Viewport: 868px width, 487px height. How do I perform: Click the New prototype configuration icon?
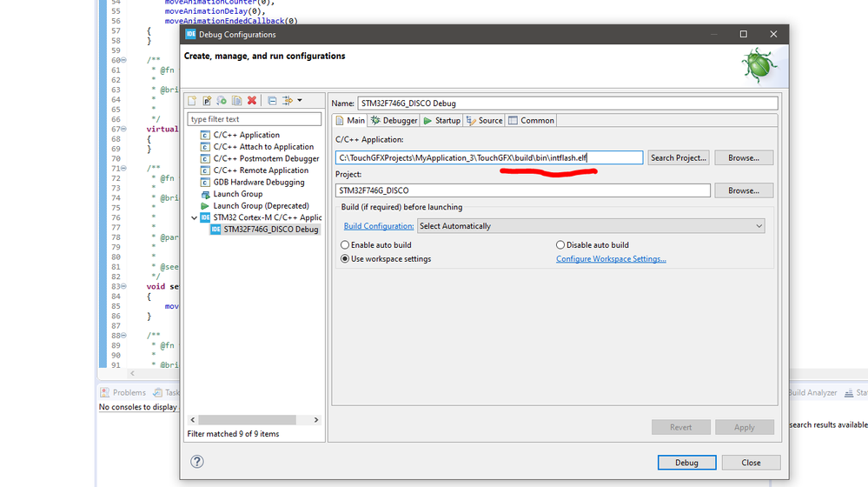tap(207, 100)
